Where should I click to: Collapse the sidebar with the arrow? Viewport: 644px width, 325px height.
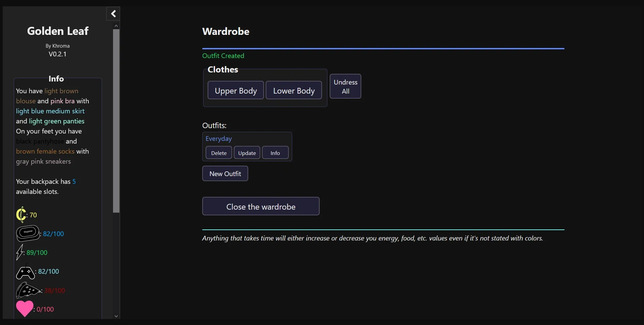[113, 14]
